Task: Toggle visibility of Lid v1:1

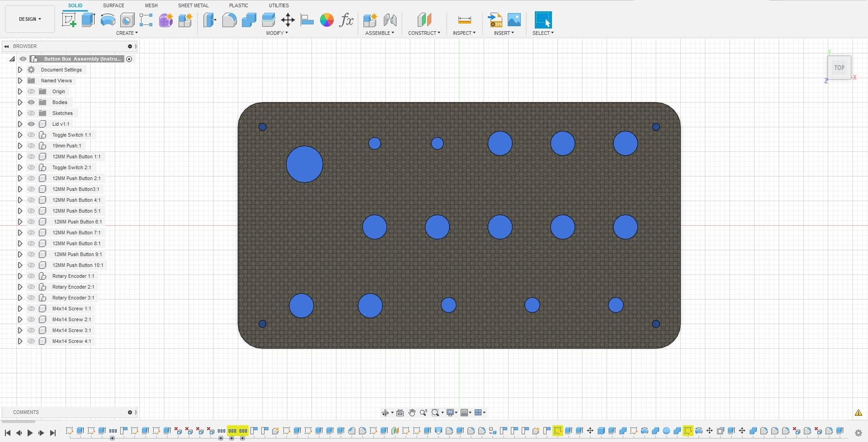Action: [x=31, y=124]
